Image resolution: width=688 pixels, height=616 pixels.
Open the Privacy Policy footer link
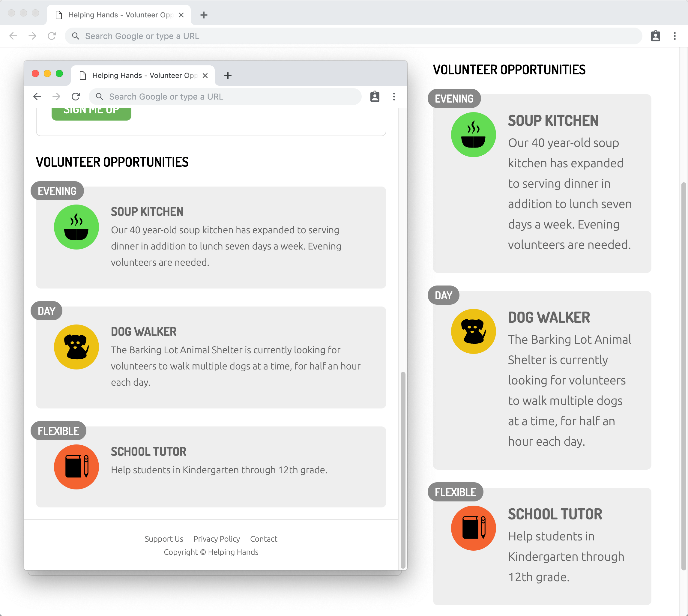[217, 539]
